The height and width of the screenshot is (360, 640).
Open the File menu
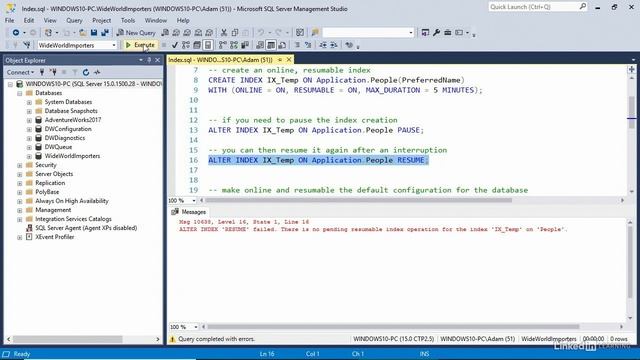(9, 20)
